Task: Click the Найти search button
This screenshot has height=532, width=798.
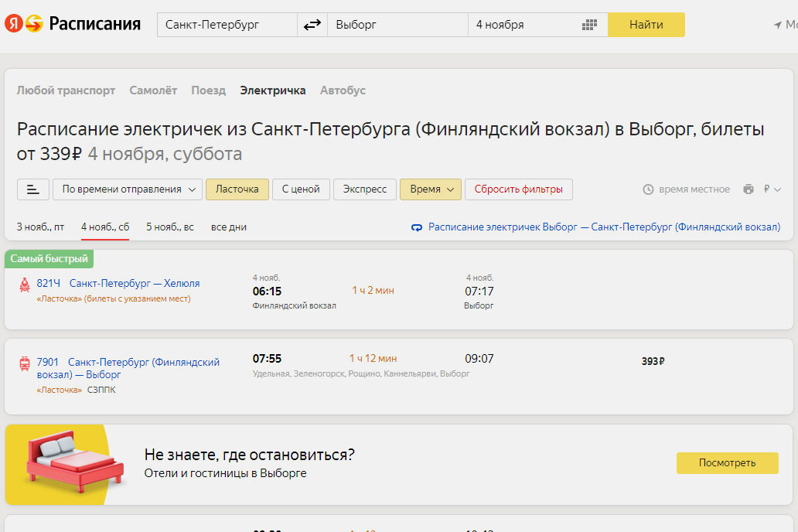Action: pos(646,25)
